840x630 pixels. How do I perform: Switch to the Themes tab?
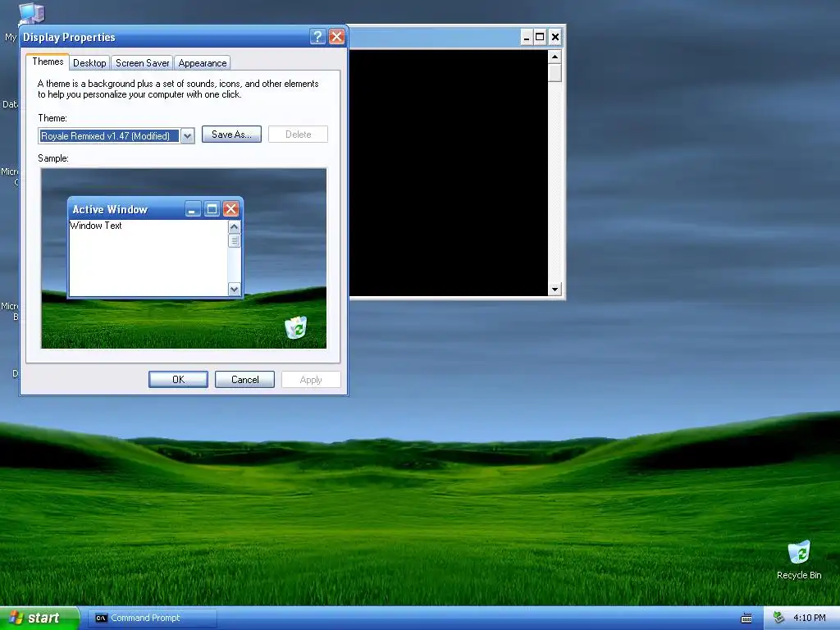(x=48, y=62)
